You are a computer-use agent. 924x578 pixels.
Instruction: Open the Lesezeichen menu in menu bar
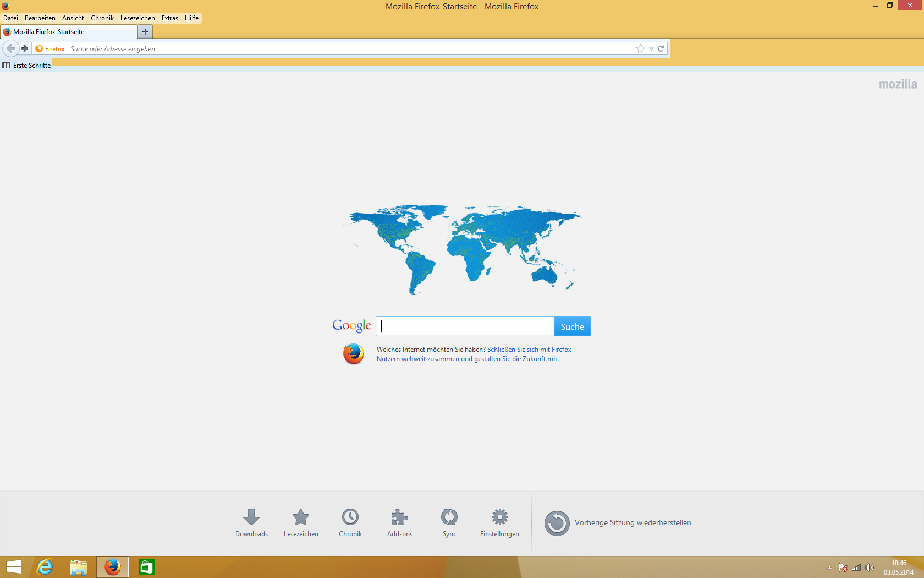coord(137,18)
